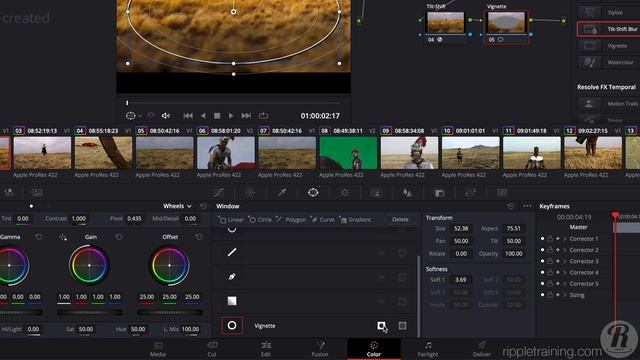This screenshot has height=360, width=640.
Task: Enable the Corrector 3 track dot
Action: pyautogui.click(x=542, y=261)
